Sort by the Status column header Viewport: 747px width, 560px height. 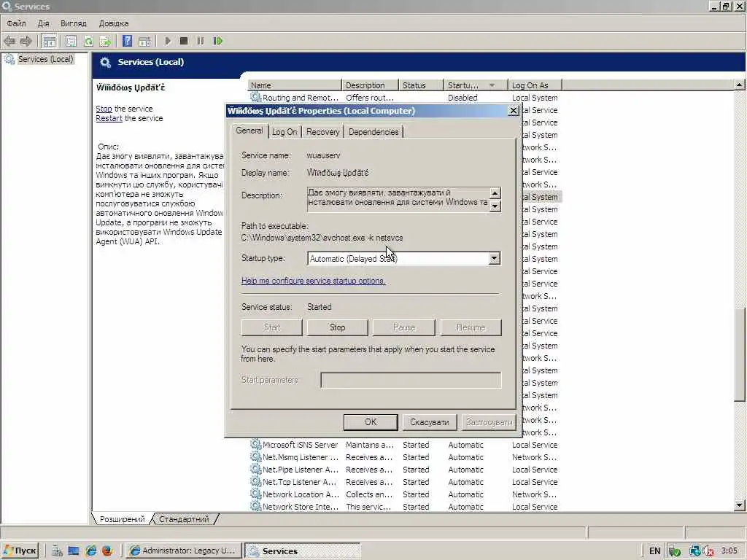421,85
